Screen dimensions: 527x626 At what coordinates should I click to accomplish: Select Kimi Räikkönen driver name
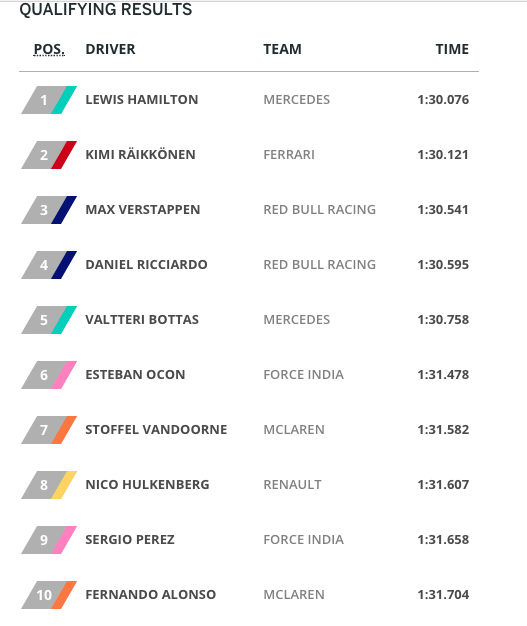click(x=141, y=154)
